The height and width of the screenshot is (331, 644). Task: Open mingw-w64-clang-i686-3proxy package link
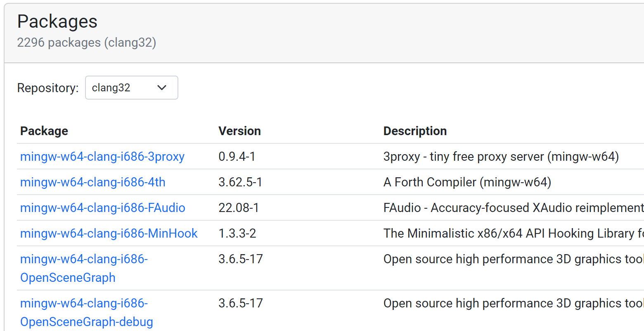point(102,157)
